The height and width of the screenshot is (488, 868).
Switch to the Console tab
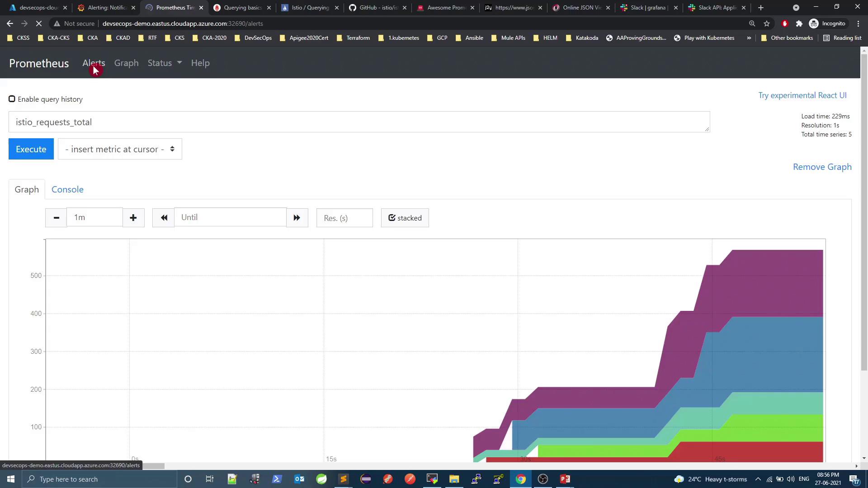[67, 189]
